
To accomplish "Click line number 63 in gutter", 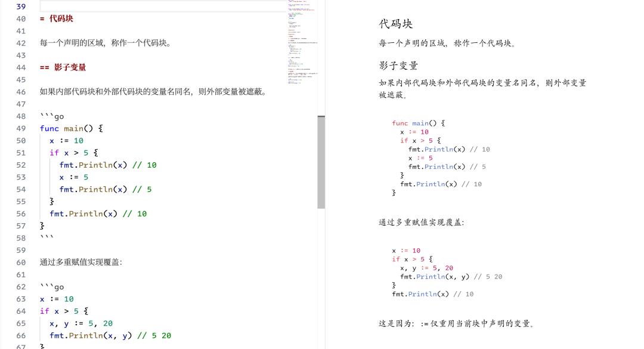I will (x=20, y=299).
